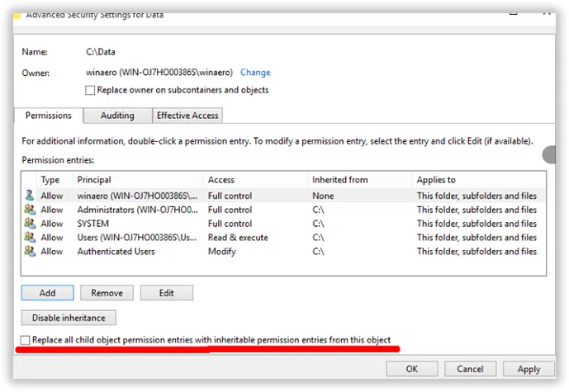Open the Effective Access tab

(187, 116)
